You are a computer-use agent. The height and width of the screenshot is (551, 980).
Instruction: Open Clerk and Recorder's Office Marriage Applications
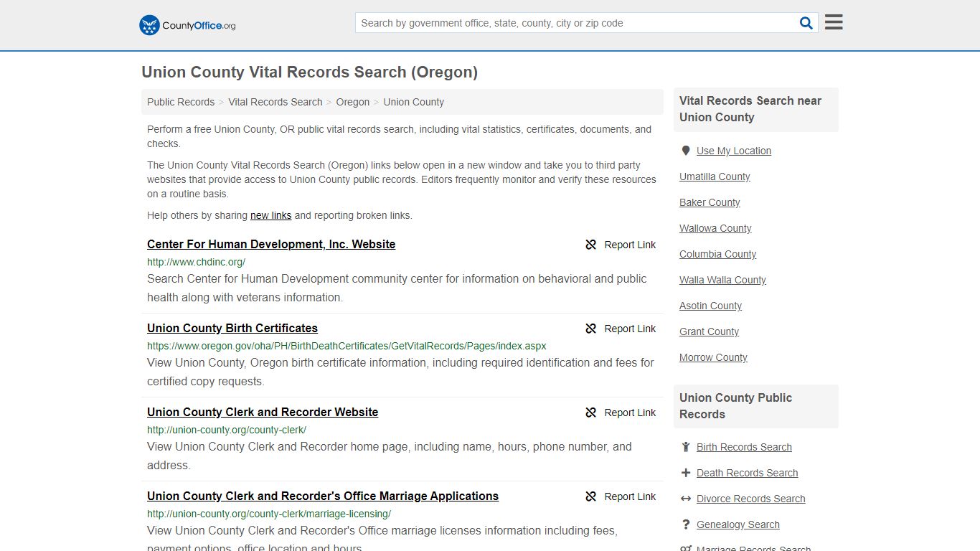[x=323, y=496]
